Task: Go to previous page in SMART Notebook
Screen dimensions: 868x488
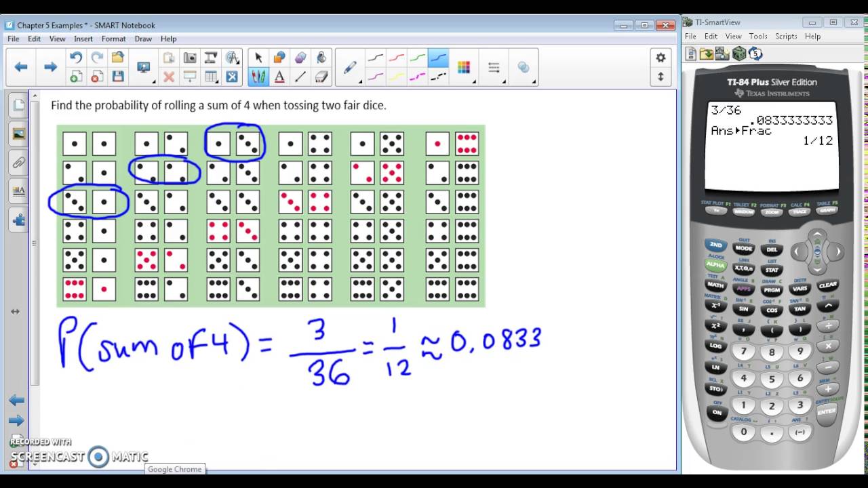Action: (21, 66)
